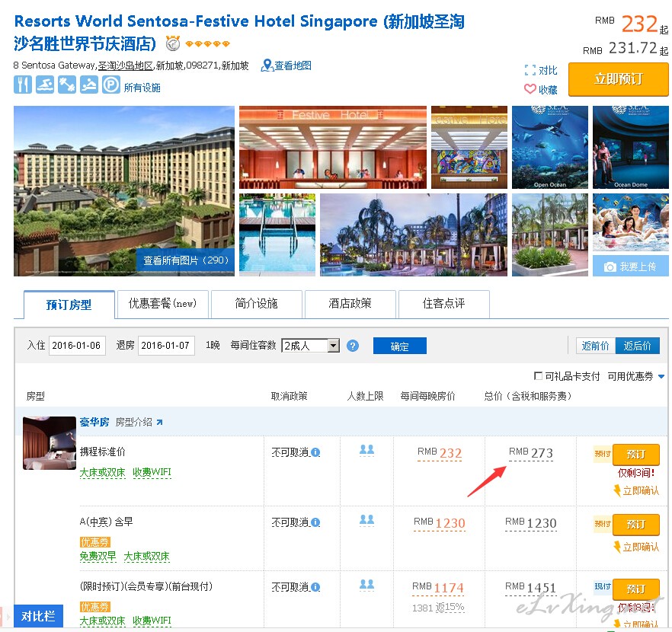This screenshot has height=632, width=672.
Task: Switch to the 酒店政策 tab
Action: click(x=350, y=304)
